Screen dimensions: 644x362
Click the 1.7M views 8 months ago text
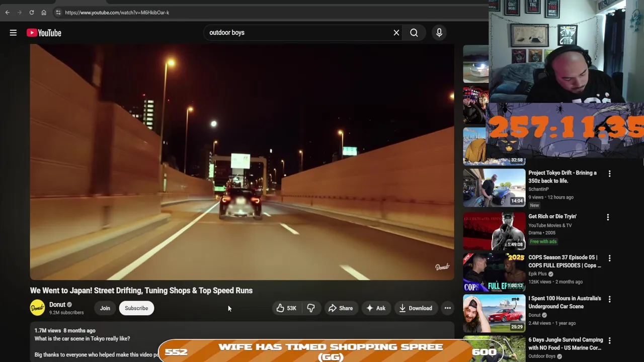coord(65,330)
